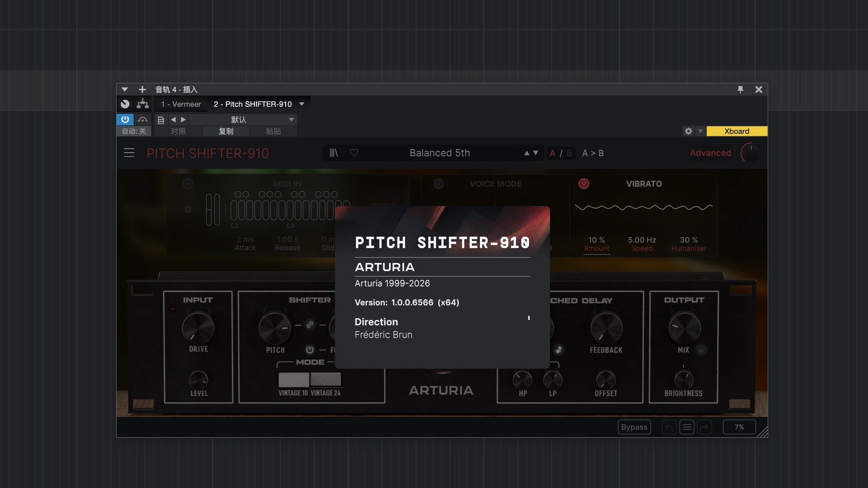Image resolution: width=868 pixels, height=488 pixels.
Task: Expand the 默认 preset dropdown
Action: [292, 120]
